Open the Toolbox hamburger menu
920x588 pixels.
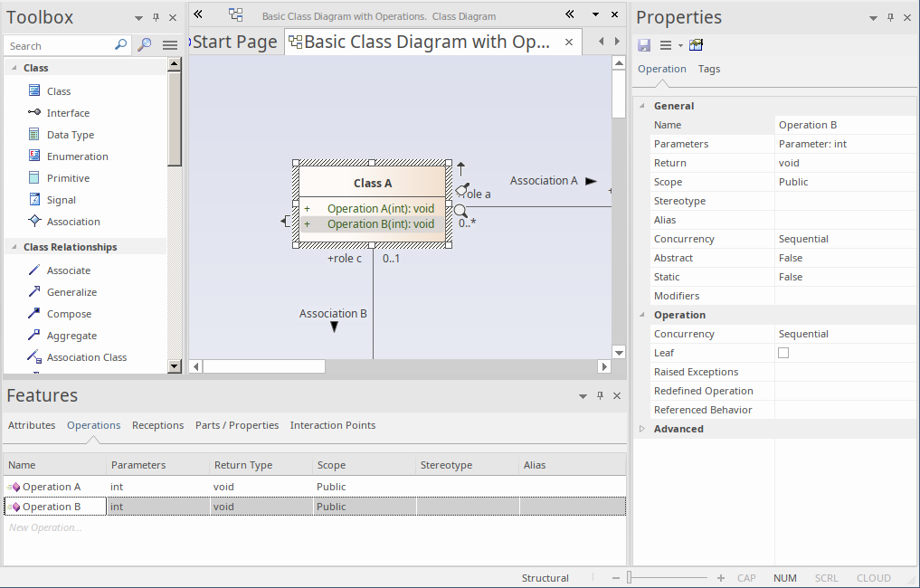(x=170, y=45)
